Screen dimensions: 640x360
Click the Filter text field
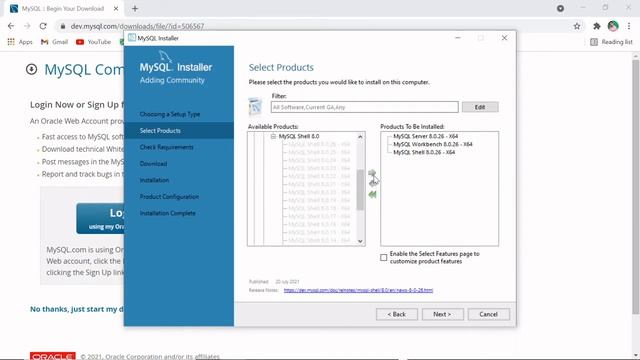point(364,107)
